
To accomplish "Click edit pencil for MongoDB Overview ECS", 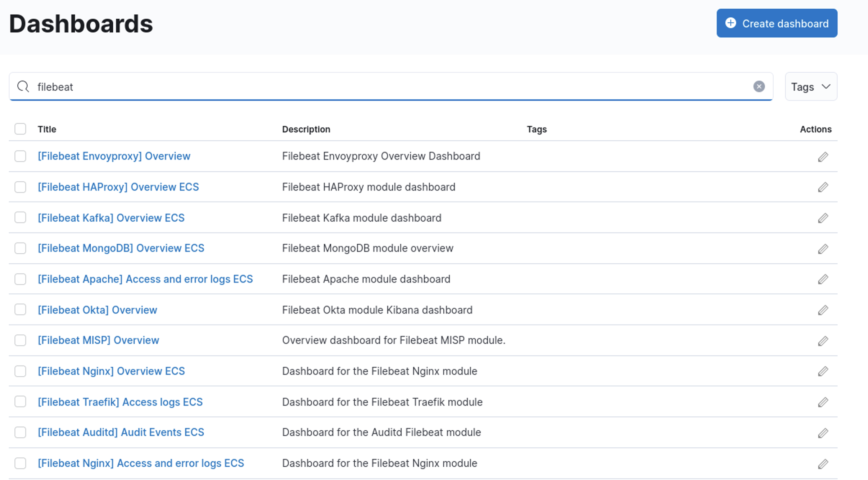I will [x=823, y=249].
